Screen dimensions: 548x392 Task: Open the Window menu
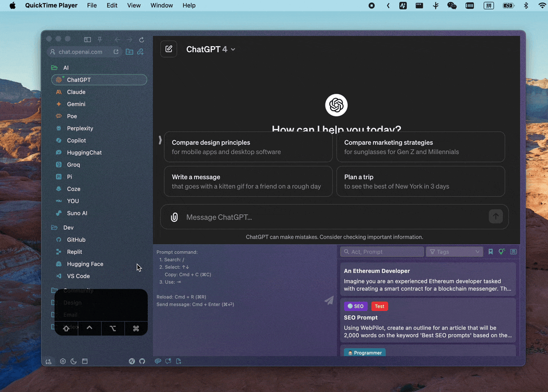click(x=162, y=5)
